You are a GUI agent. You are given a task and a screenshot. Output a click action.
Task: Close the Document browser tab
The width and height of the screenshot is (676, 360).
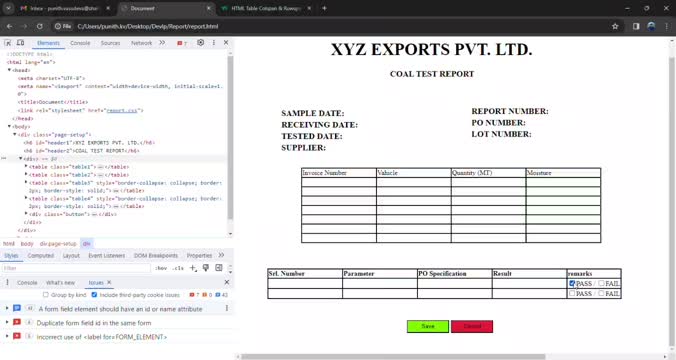tap(209, 8)
